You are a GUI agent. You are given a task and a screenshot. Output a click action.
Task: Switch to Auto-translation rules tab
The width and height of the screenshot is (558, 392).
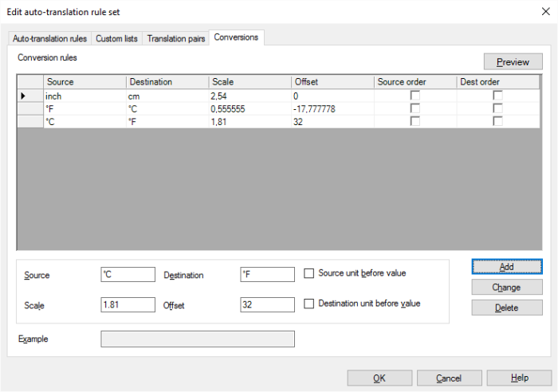click(49, 38)
